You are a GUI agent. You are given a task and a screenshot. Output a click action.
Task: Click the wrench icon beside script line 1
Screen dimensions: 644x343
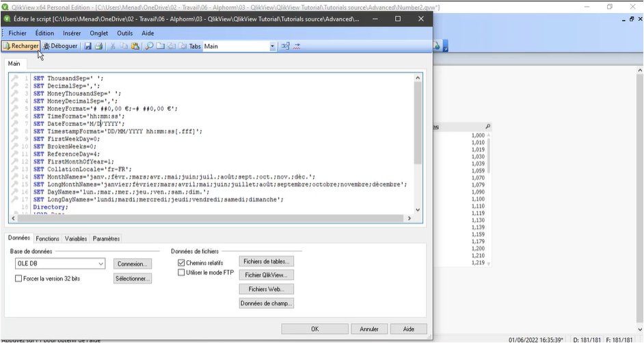point(14,78)
